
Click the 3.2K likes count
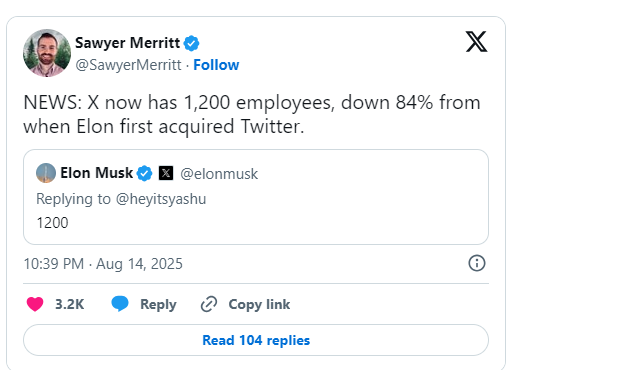click(70, 304)
